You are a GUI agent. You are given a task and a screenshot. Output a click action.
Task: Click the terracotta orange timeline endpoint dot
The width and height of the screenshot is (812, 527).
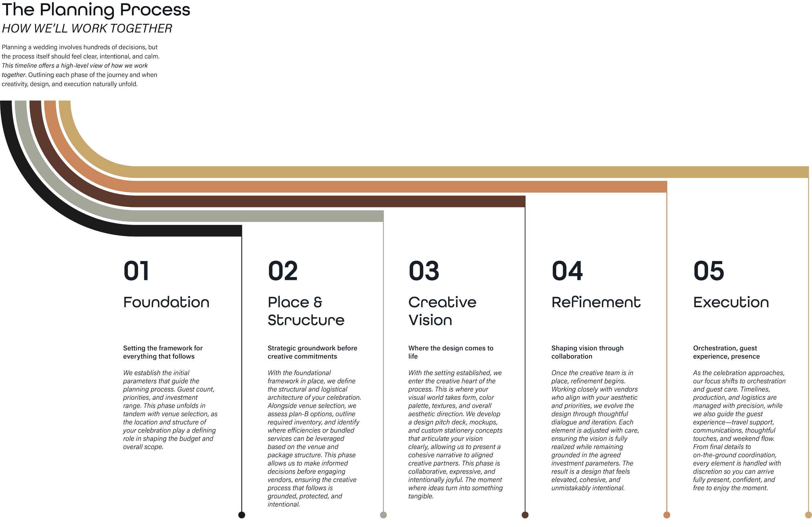[x=667, y=515]
